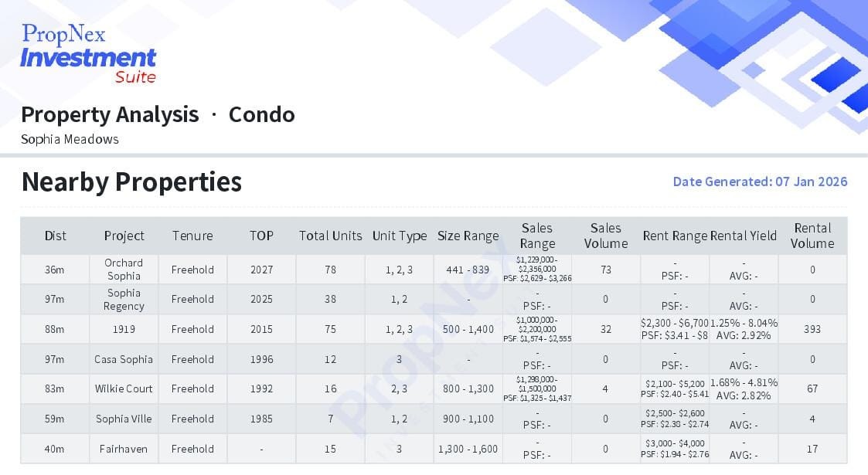Screen dimensions: 868x475
Task: Click the 393 rental volume cell
Action: point(812,329)
